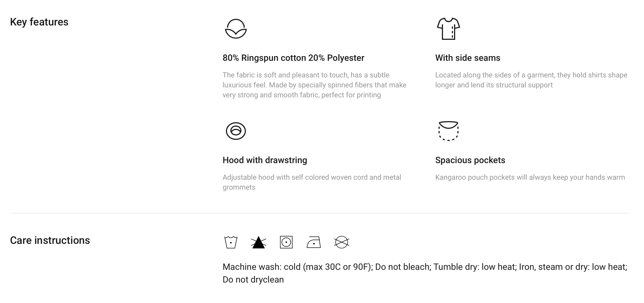This screenshot has width=644, height=303.
Task: Select the side seams t-shirt icon
Action: [448, 29]
